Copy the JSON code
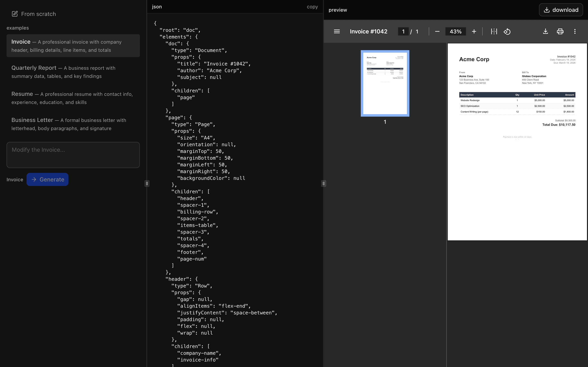The height and width of the screenshot is (367, 588). pyautogui.click(x=312, y=7)
